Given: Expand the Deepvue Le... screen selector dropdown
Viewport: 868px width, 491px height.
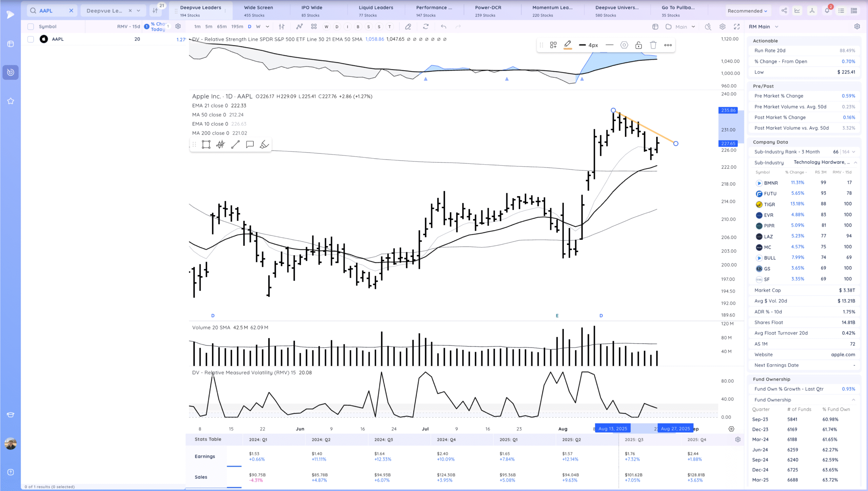Looking at the screenshot, I should (138, 11).
